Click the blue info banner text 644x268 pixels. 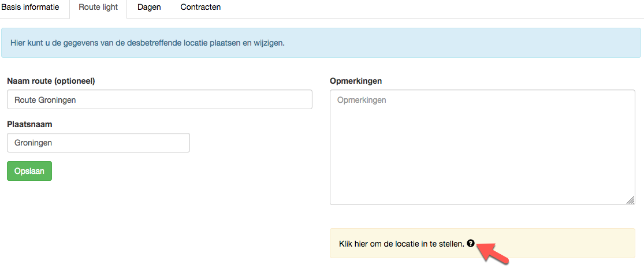click(147, 43)
